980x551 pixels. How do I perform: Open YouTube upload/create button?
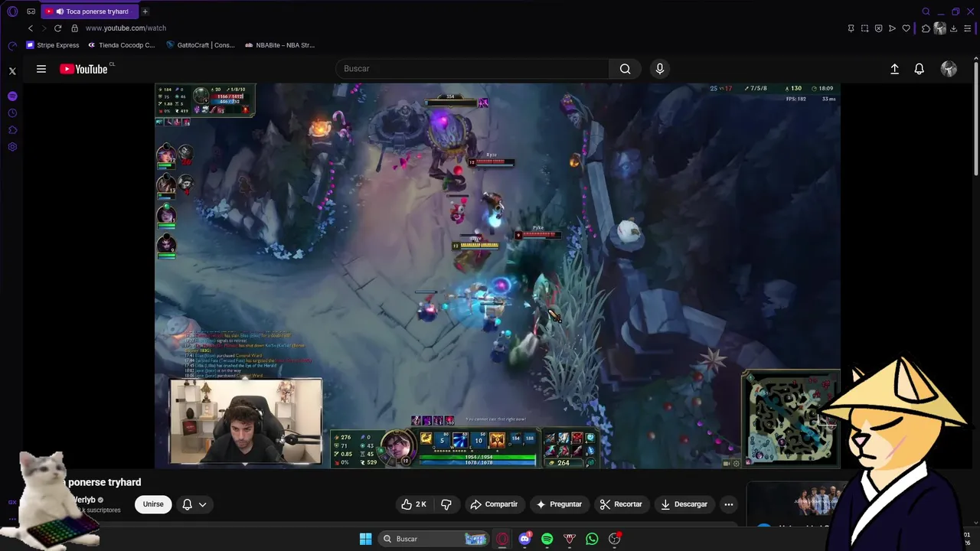[894, 69]
